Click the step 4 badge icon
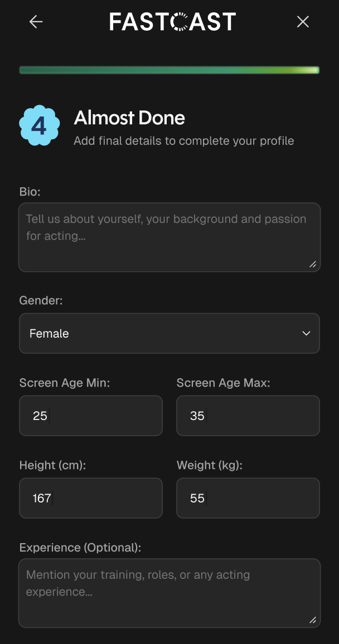The height and width of the screenshot is (644, 339). point(40,125)
